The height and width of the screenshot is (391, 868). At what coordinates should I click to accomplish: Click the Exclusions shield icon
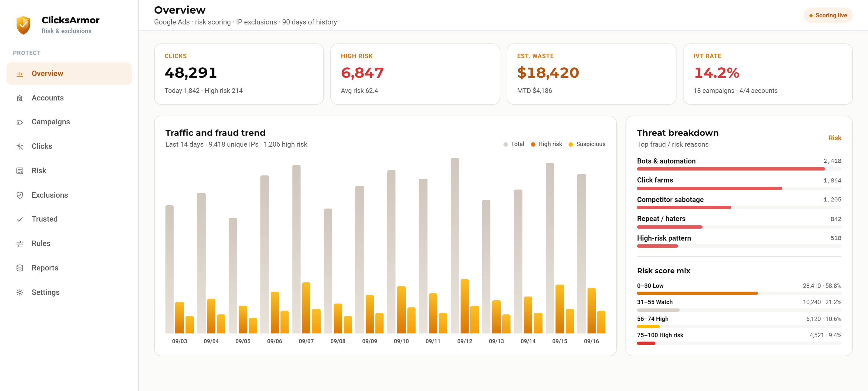pyautogui.click(x=20, y=195)
